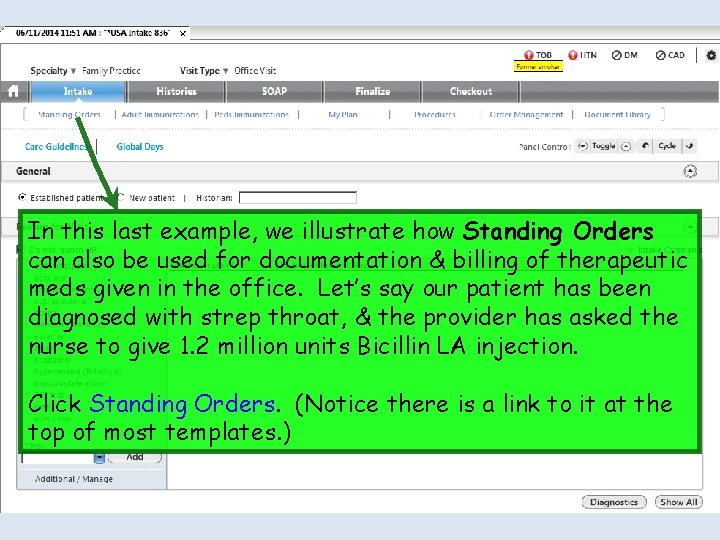Open the Document Library link
Image resolution: width=720 pixels, height=540 pixels.
617,114
